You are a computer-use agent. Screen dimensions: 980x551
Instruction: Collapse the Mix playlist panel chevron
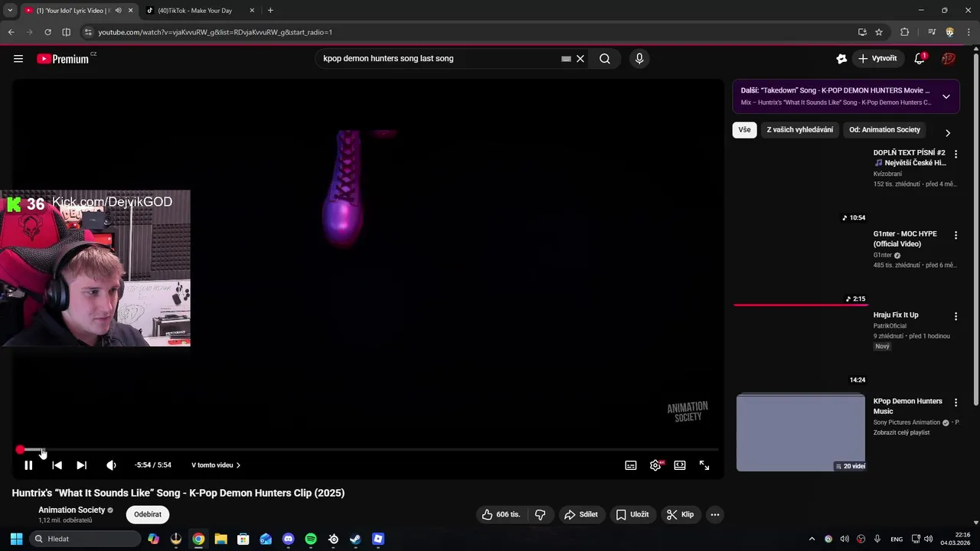(946, 96)
